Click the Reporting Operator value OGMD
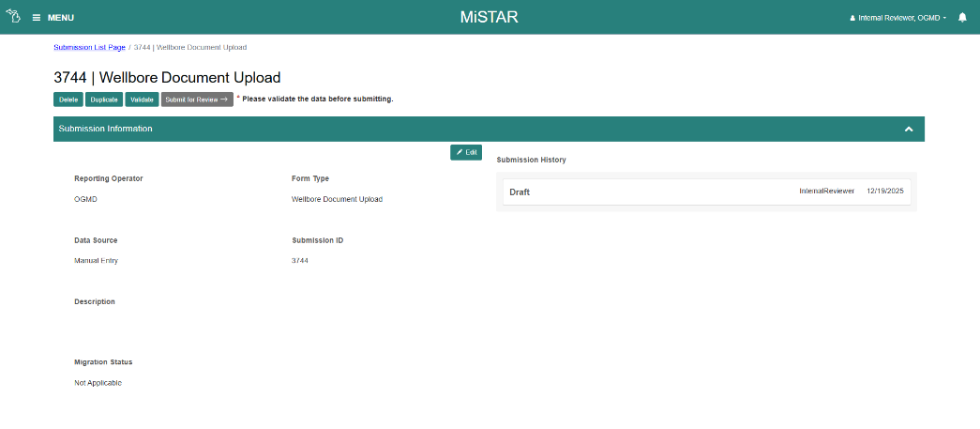The width and height of the screenshot is (980, 429). pyautogui.click(x=85, y=200)
